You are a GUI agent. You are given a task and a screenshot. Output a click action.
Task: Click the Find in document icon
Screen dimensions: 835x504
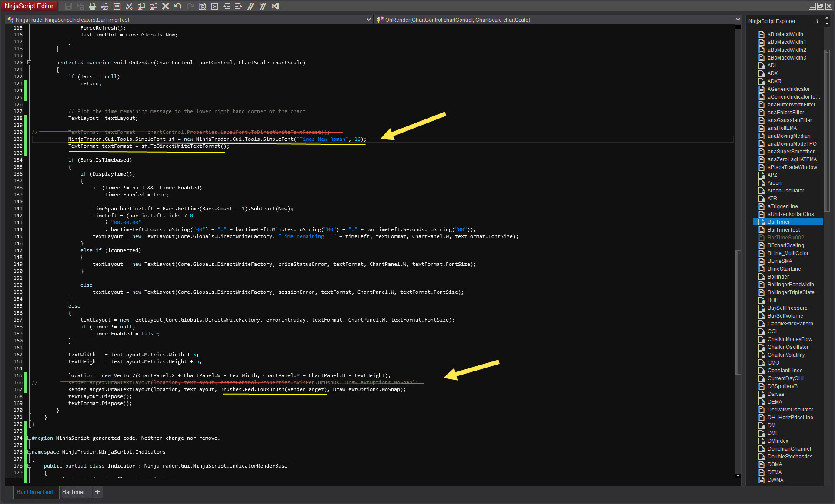(202, 6)
